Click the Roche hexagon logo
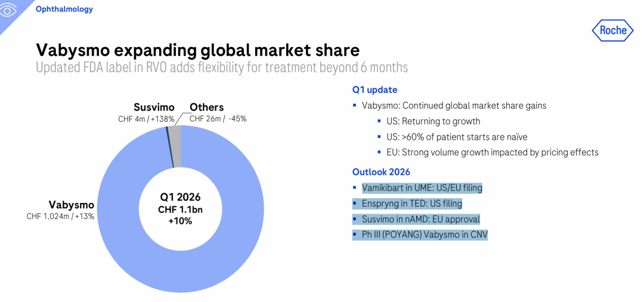Viewport: 644px width, 302px height. [612, 30]
